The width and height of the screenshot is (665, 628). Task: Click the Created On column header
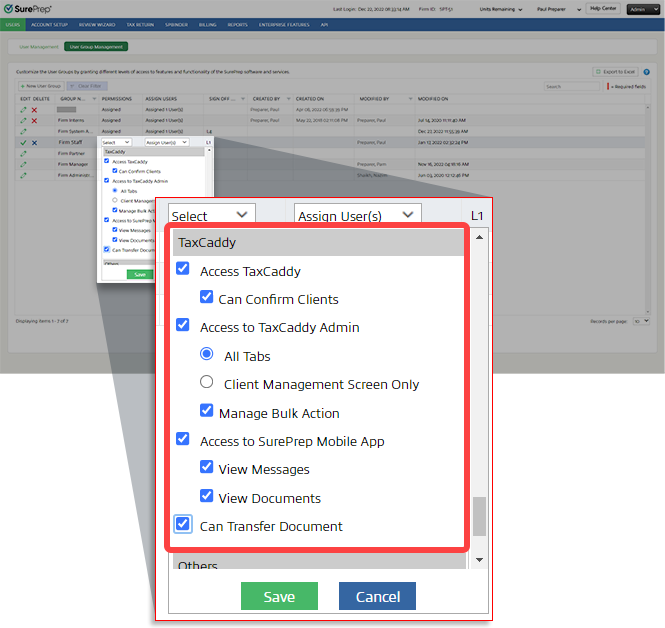[x=310, y=99]
